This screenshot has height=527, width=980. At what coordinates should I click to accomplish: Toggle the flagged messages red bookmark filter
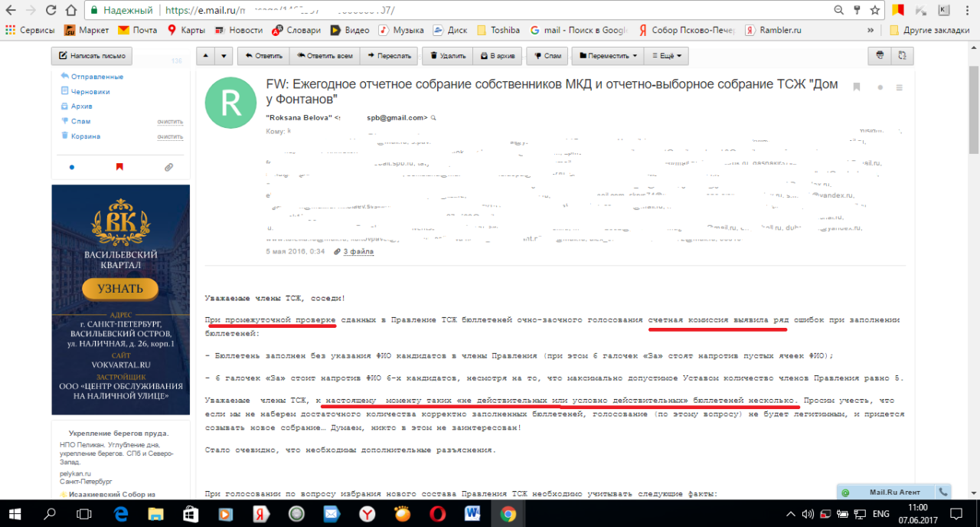click(119, 166)
